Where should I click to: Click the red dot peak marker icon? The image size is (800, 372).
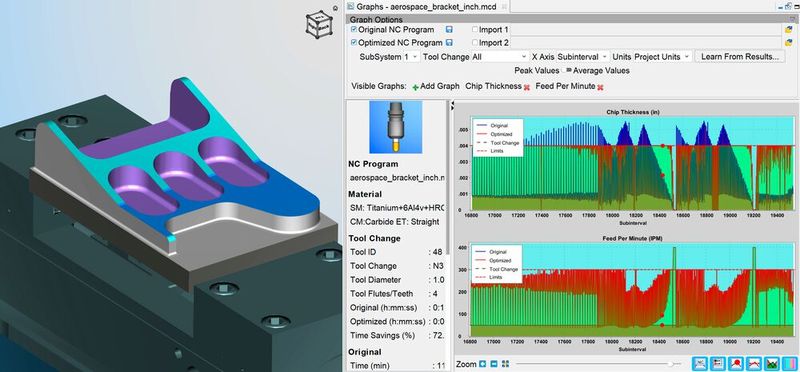click(x=736, y=363)
